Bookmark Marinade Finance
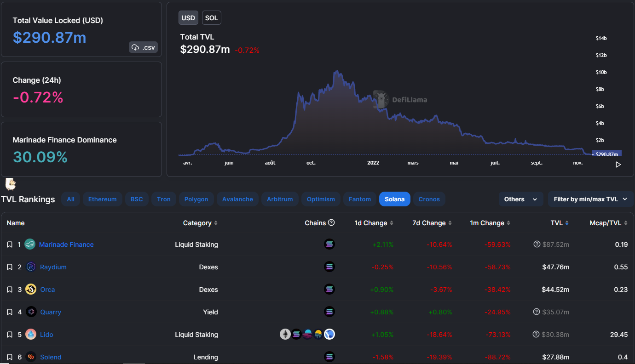This screenshot has height=364, width=635. pyautogui.click(x=10, y=245)
